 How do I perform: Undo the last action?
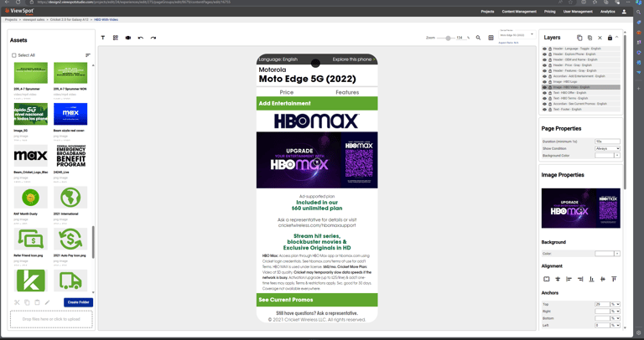141,38
